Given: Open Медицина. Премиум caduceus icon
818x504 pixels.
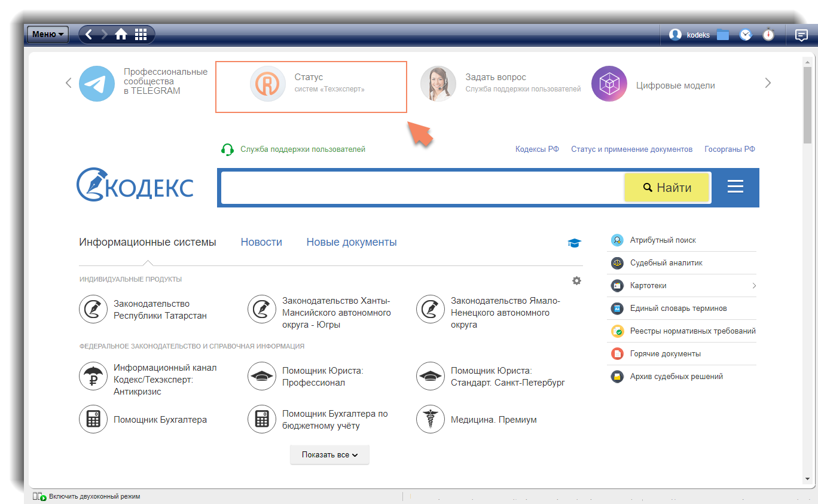Looking at the screenshot, I should pyautogui.click(x=431, y=419).
